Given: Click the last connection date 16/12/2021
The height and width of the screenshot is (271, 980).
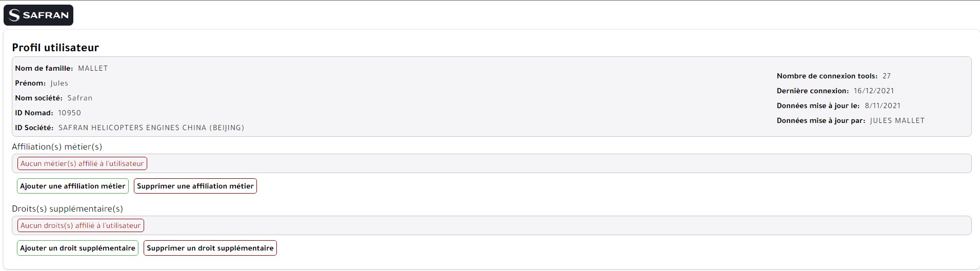Looking at the screenshot, I should point(874,91).
